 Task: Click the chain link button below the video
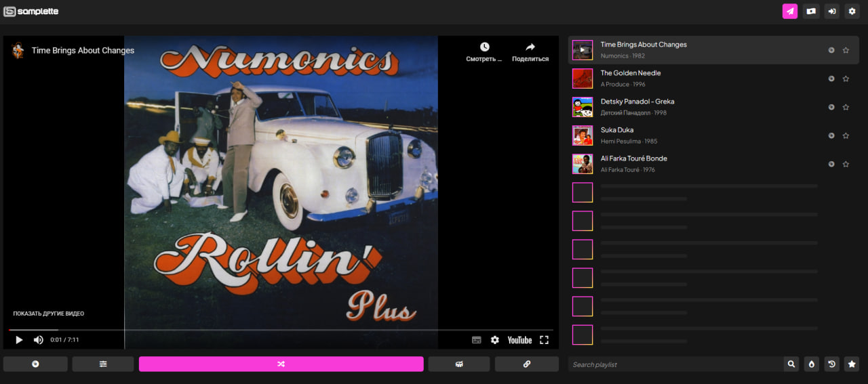pos(527,364)
